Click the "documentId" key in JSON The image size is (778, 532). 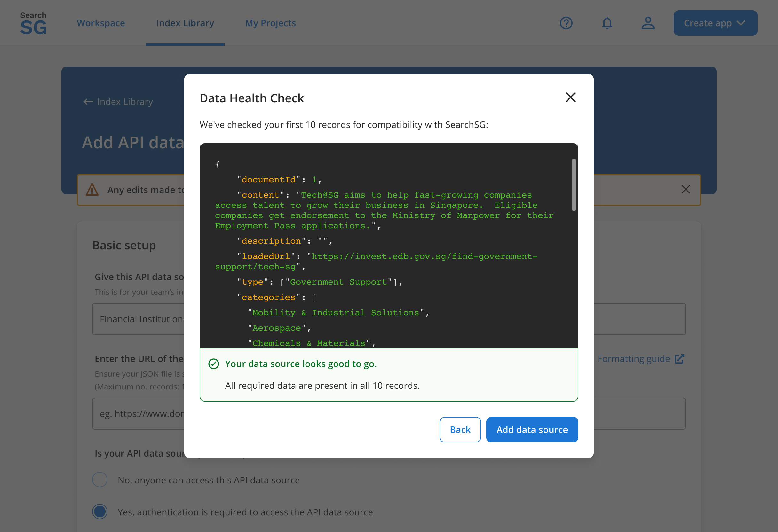[x=268, y=180]
